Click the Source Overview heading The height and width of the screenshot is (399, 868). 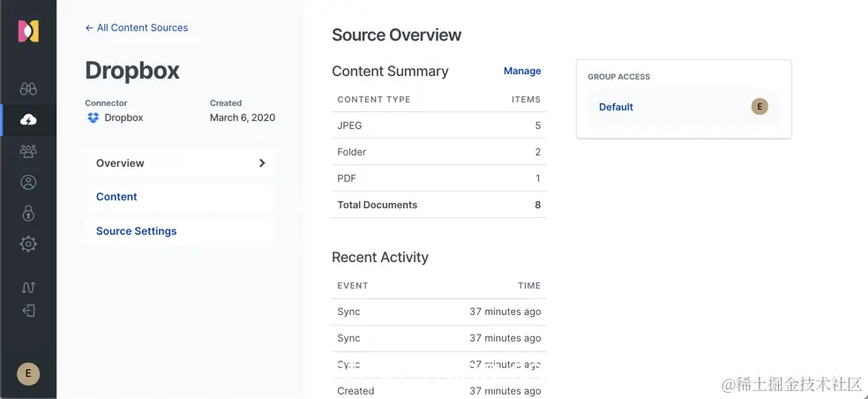pyautogui.click(x=396, y=35)
